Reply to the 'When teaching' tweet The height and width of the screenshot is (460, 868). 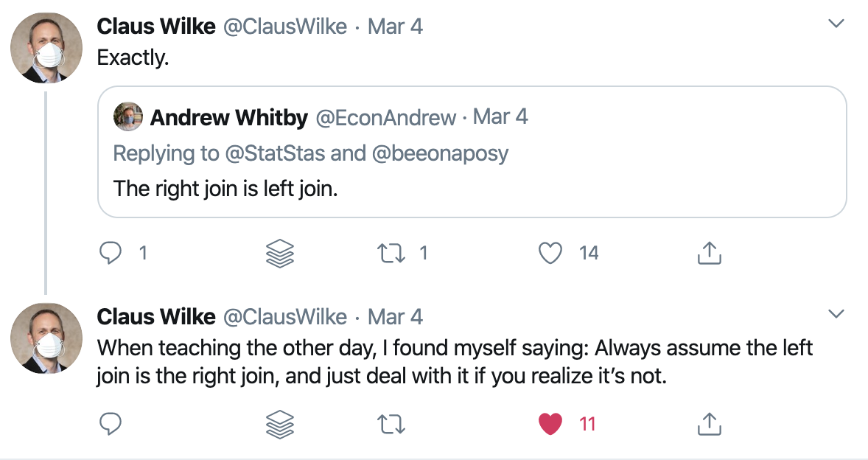click(x=111, y=424)
